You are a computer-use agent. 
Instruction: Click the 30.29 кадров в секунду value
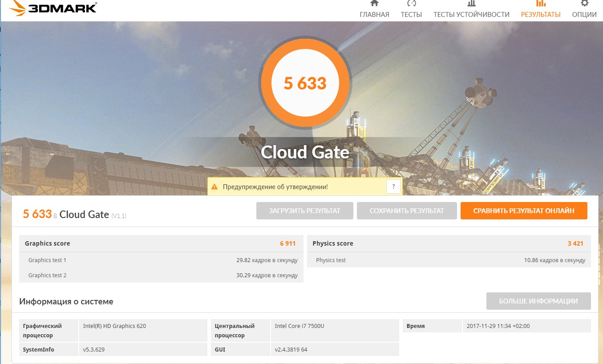point(267,275)
